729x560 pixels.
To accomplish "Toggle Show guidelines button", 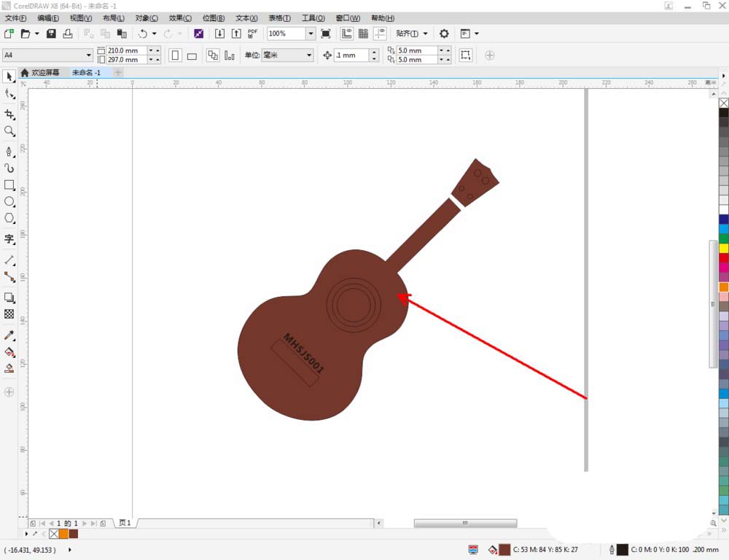I will (380, 34).
